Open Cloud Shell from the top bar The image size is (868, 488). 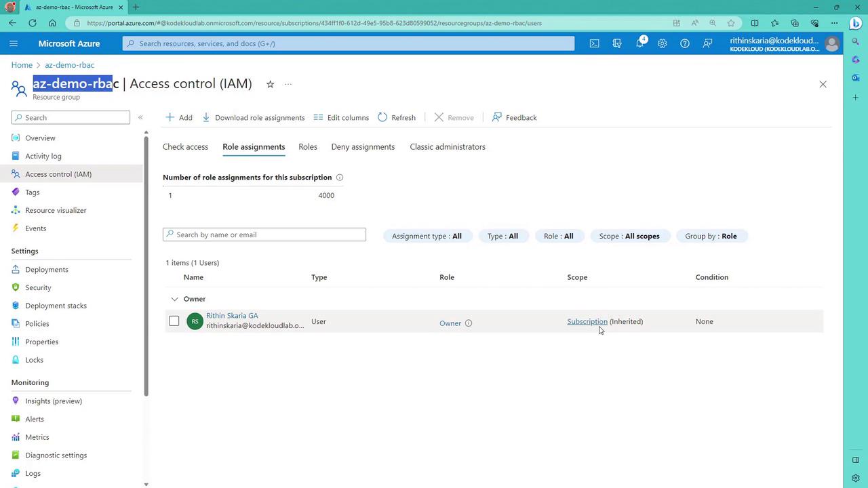tap(594, 43)
